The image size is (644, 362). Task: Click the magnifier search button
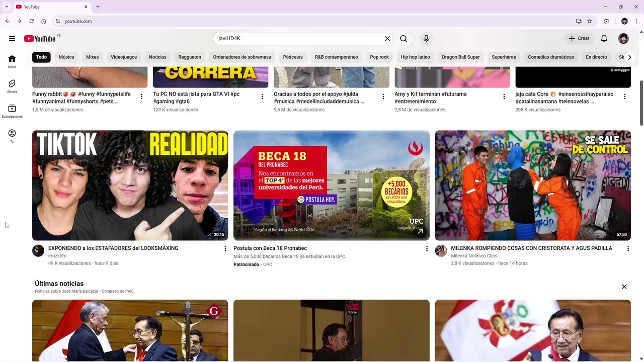[x=404, y=39]
